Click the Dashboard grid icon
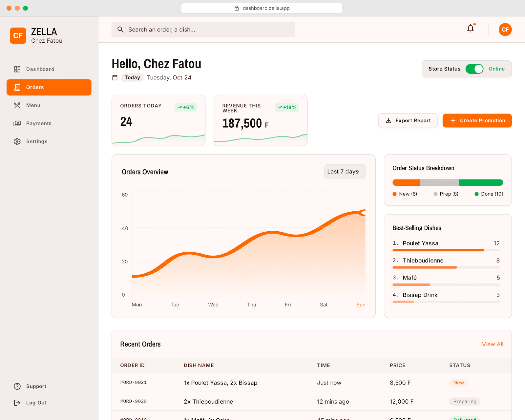525x420 pixels. pos(17,69)
